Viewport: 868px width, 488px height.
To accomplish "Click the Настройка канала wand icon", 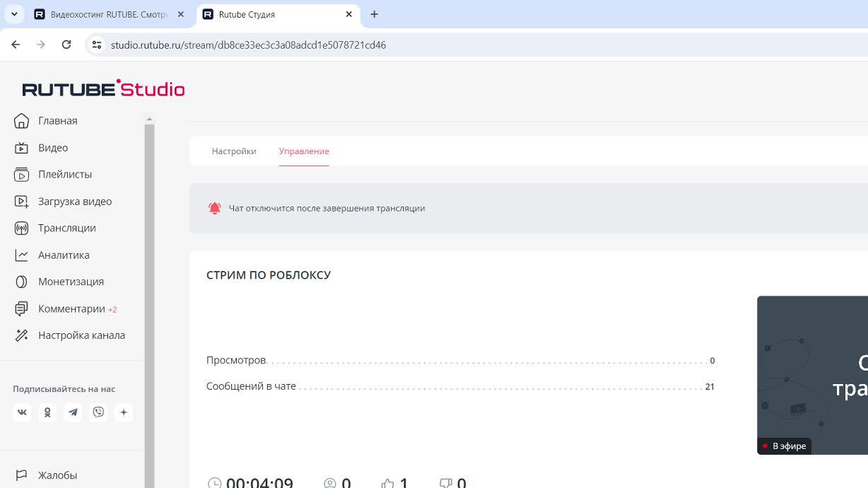I will tap(22, 335).
